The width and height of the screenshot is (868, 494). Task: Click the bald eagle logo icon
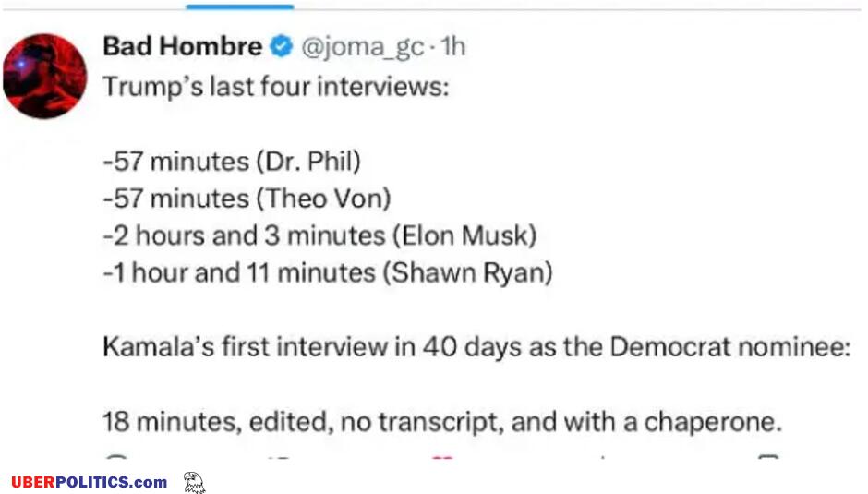194,482
